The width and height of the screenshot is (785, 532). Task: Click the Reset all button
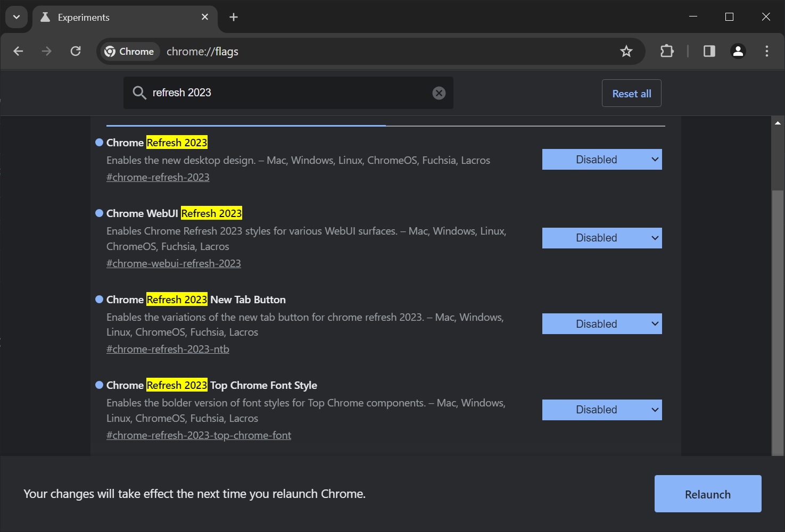632,93
